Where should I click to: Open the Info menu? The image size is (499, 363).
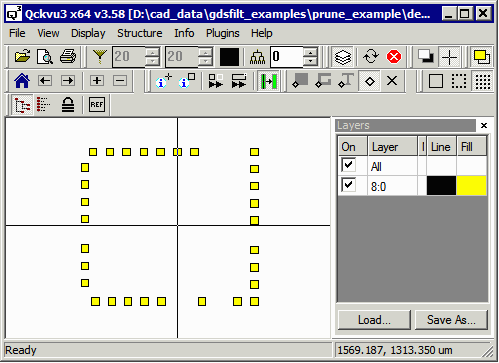[184, 33]
